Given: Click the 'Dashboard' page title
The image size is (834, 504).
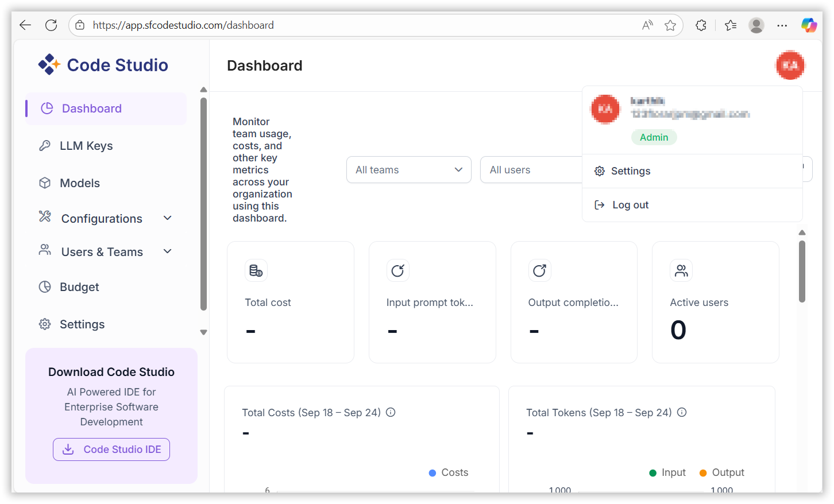Looking at the screenshot, I should tap(265, 65).
